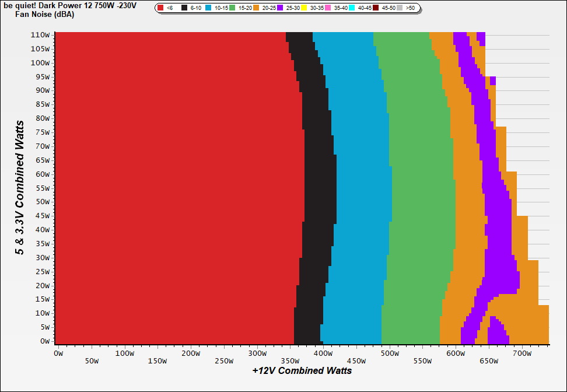Image resolution: width=567 pixels, height=392 pixels.
Task: Click the '+12V Combined Watts' axis title
Action: (x=302, y=370)
